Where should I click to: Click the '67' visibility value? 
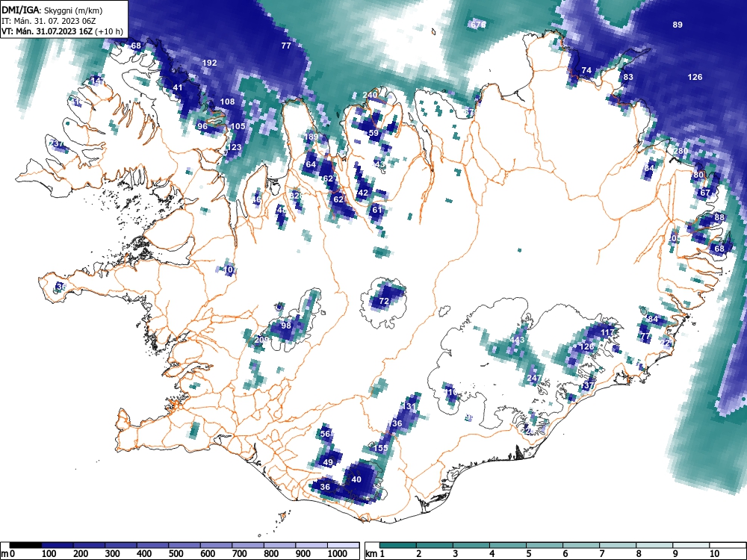(705, 193)
